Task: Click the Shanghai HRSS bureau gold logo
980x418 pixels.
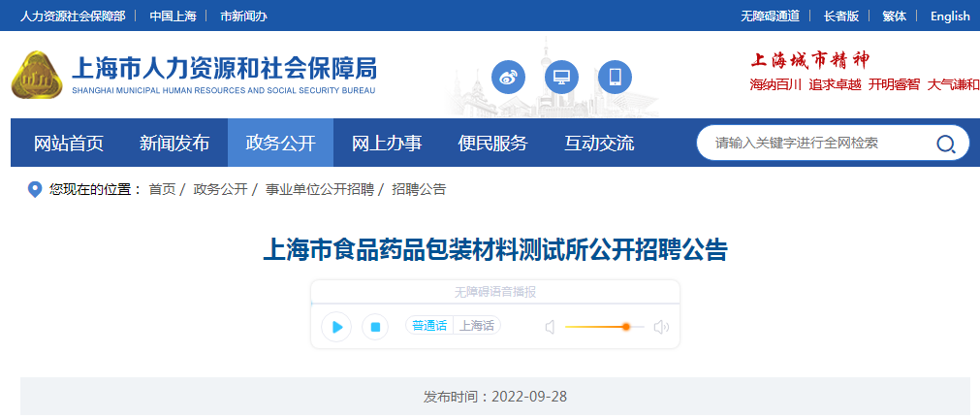Action: coord(38,76)
